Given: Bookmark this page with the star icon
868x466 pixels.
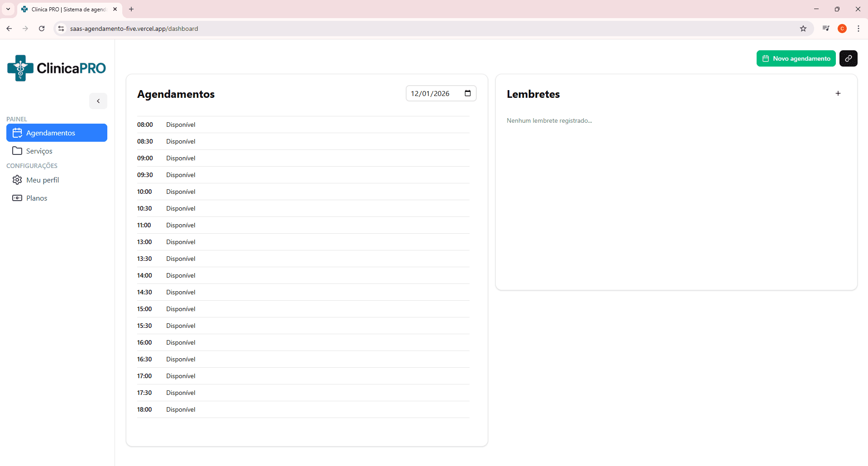Looking at the screenshot, I should click(x=803, y=29).
